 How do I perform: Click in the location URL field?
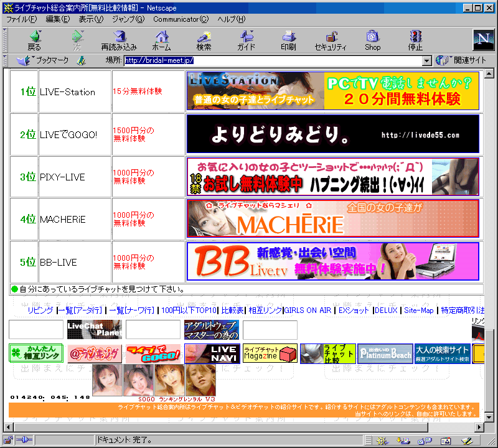pos(273,60)
